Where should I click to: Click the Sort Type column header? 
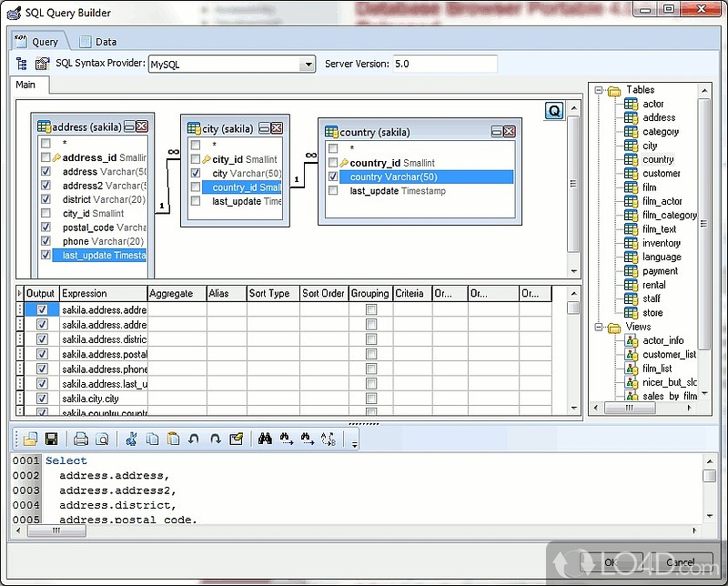click(x=269, y=294)
